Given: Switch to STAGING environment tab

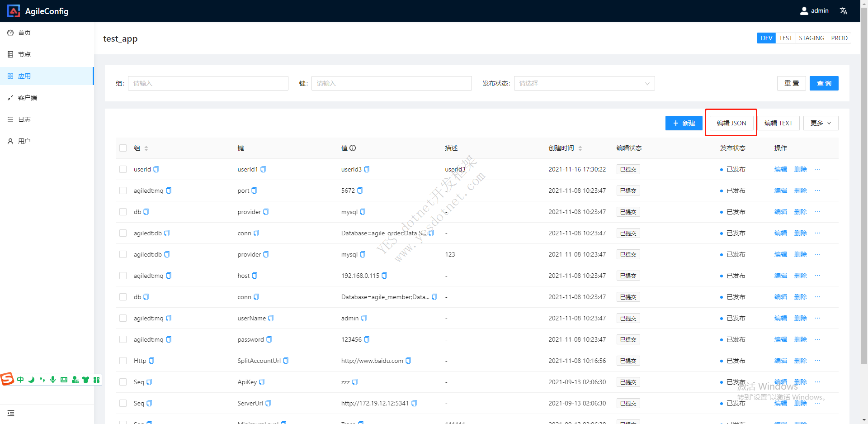Looking at the screenshot, I should [811, 38].
